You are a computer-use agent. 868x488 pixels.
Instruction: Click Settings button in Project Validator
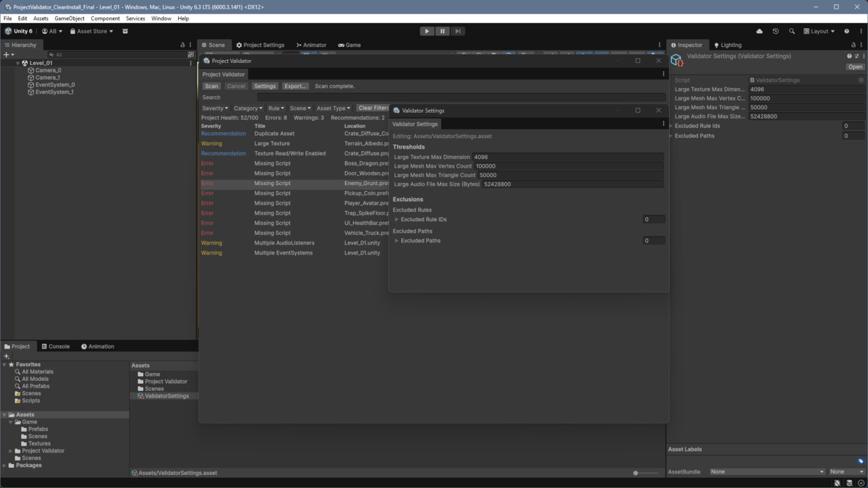coord(265,86)
